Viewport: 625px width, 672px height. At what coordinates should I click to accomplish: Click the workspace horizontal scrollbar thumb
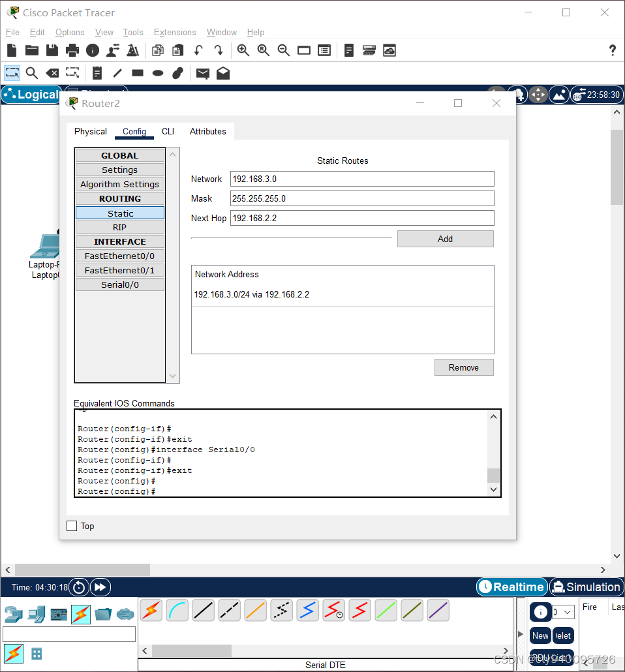pos(83,570)
